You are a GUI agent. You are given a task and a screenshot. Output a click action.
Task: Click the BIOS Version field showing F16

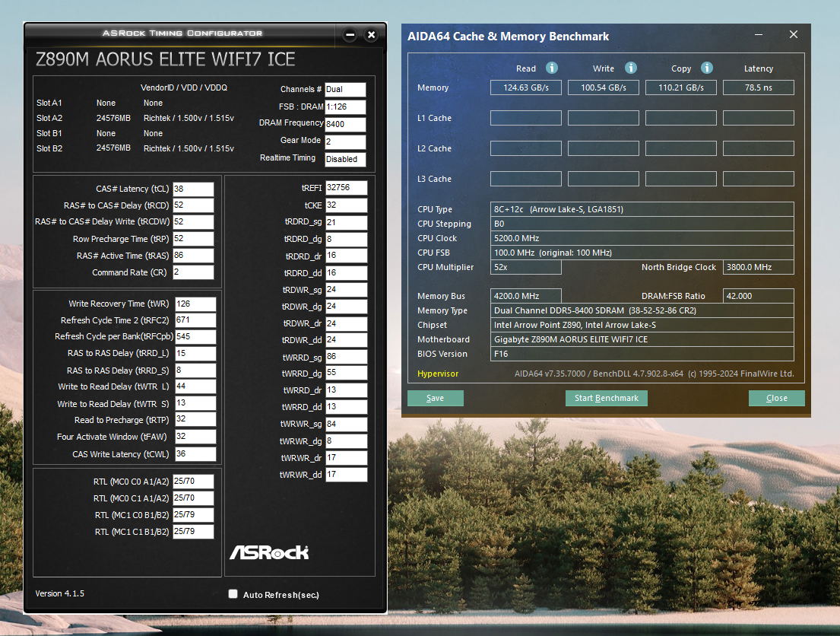642,354
